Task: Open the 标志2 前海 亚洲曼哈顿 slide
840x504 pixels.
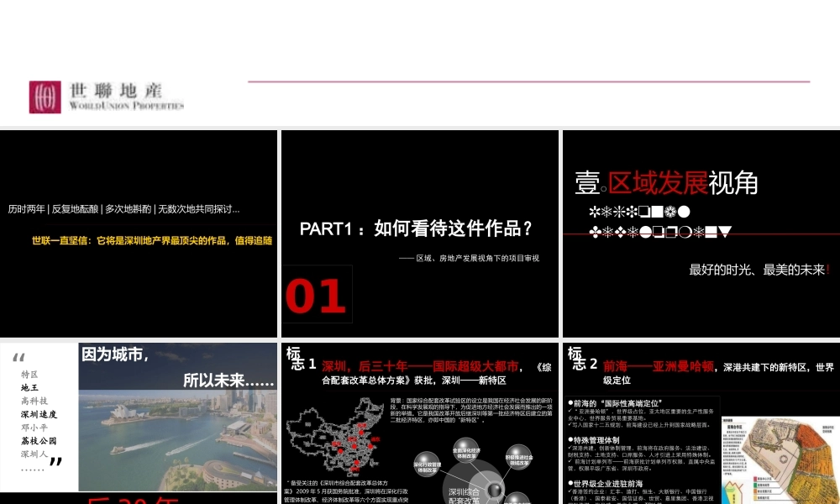Action: point(701,423)
